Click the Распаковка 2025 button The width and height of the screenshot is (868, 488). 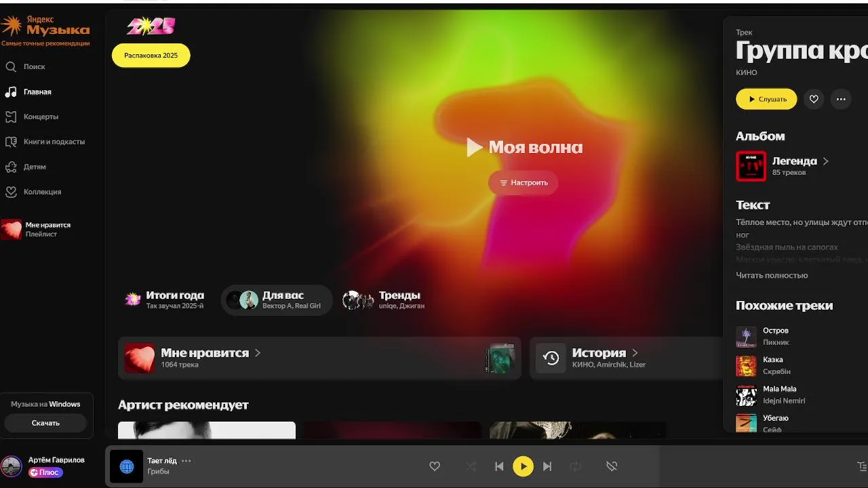click(x=151, y=56)
